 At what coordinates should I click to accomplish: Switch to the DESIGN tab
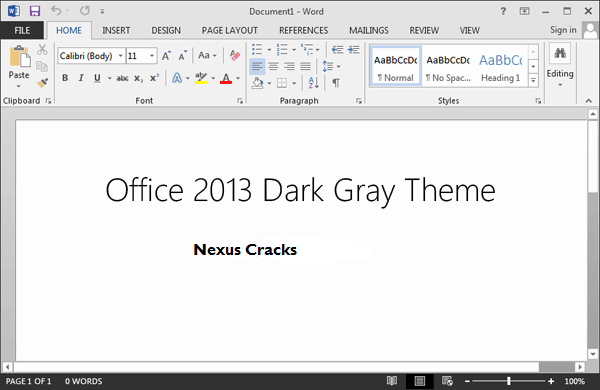click(166, 30)
